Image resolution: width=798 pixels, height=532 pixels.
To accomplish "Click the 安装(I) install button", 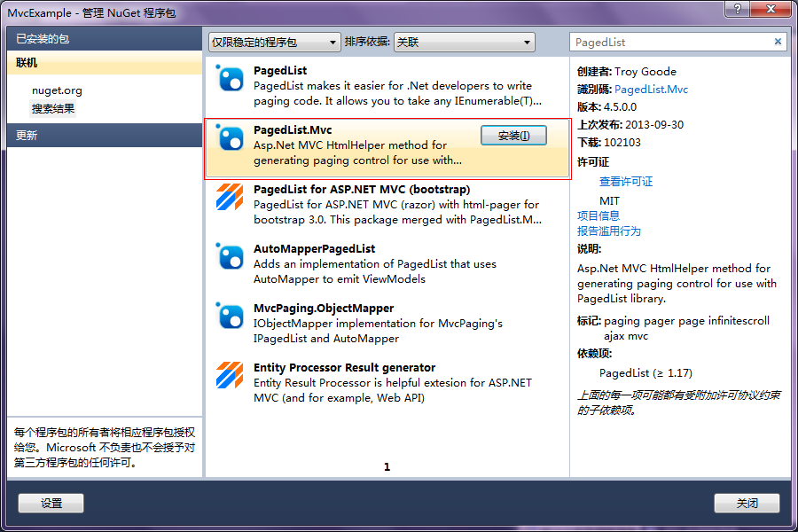I will tap(513, 136).
